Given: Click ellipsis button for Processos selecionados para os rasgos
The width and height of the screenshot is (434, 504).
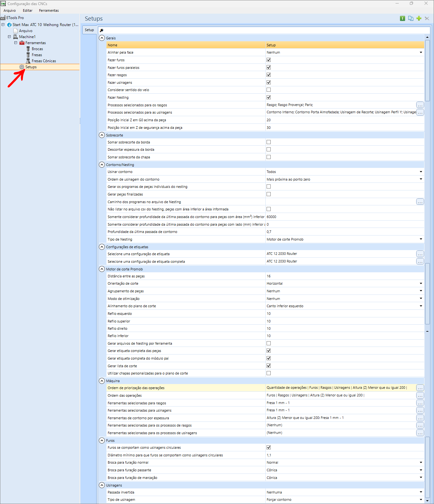Looking at the screenshot, I should [x=420, y=105].
